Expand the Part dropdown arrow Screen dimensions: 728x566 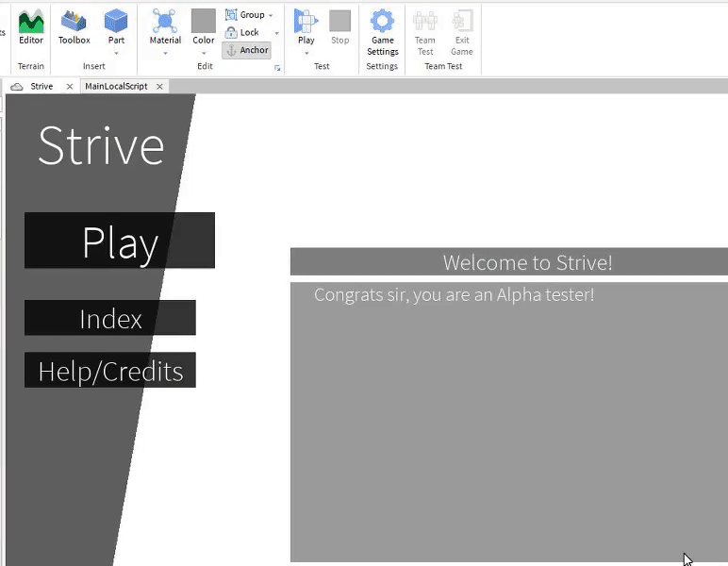click(116, 54)
